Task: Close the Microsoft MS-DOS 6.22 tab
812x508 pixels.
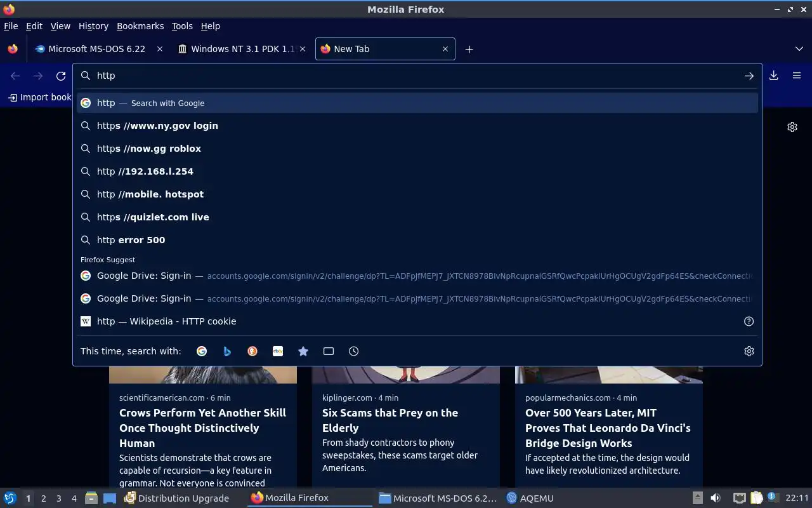Action: (160, 49)
